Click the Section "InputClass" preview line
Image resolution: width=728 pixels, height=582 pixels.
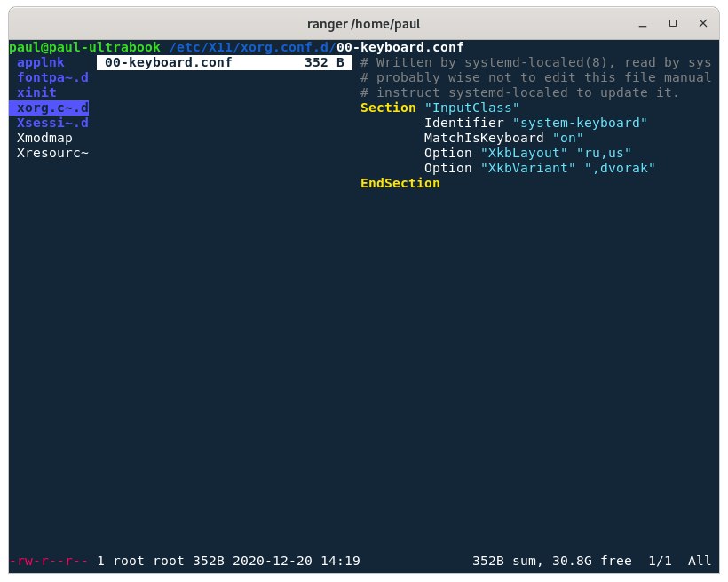439,108
